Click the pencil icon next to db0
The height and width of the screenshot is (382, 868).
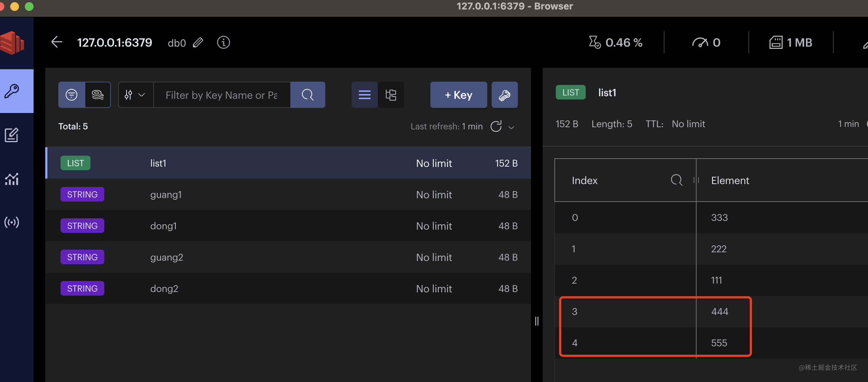(198, 43)
